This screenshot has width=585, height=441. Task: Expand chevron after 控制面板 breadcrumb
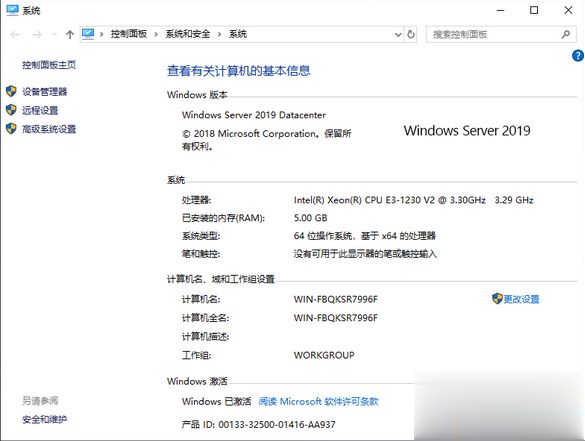click(x=156, y=34)
